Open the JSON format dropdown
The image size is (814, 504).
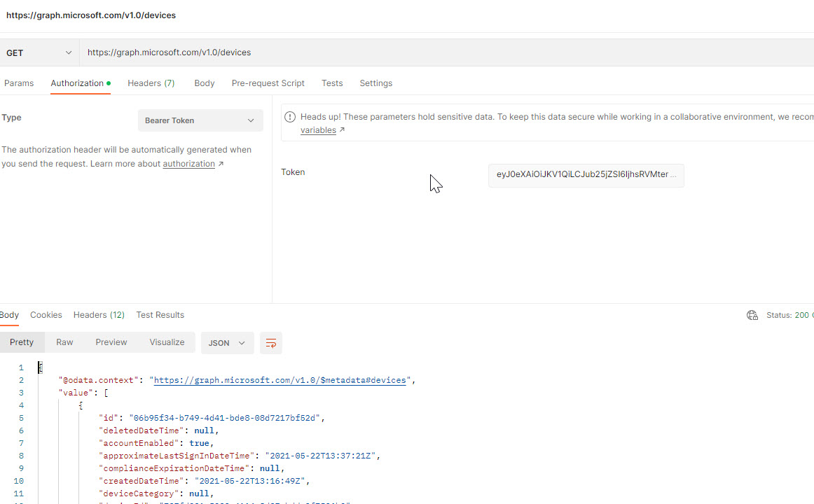click(x=227, y=343)
